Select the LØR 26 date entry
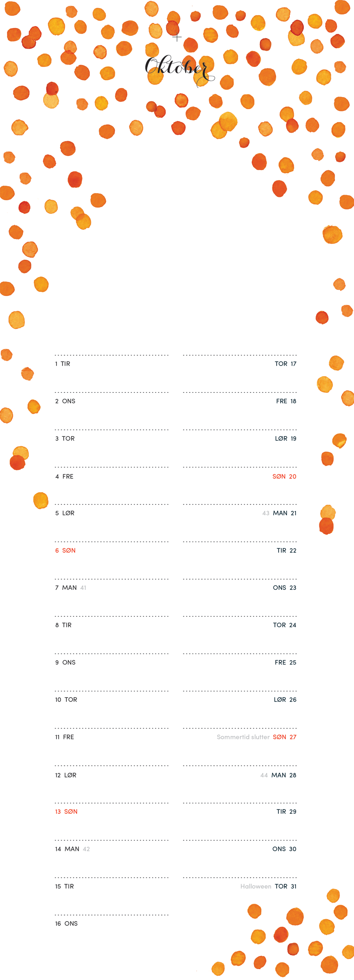 (x=285, y=699)
